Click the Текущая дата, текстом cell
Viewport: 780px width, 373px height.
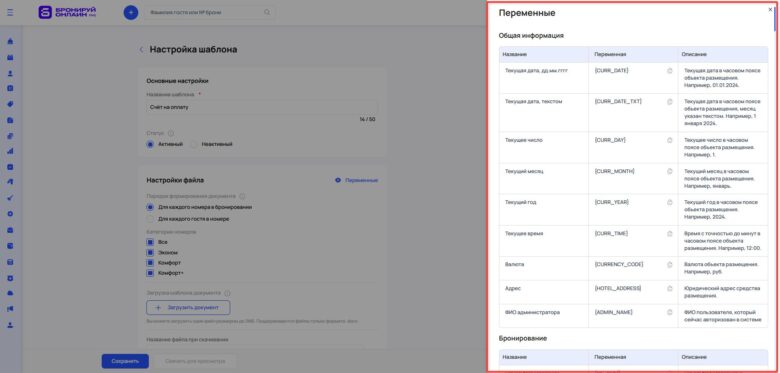(x=544, y=112)
